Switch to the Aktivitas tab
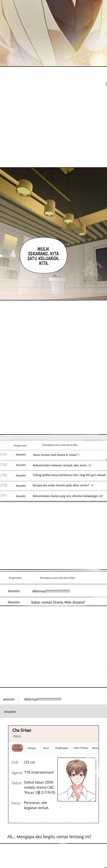The image size is (107, 868). click(32, 748)
